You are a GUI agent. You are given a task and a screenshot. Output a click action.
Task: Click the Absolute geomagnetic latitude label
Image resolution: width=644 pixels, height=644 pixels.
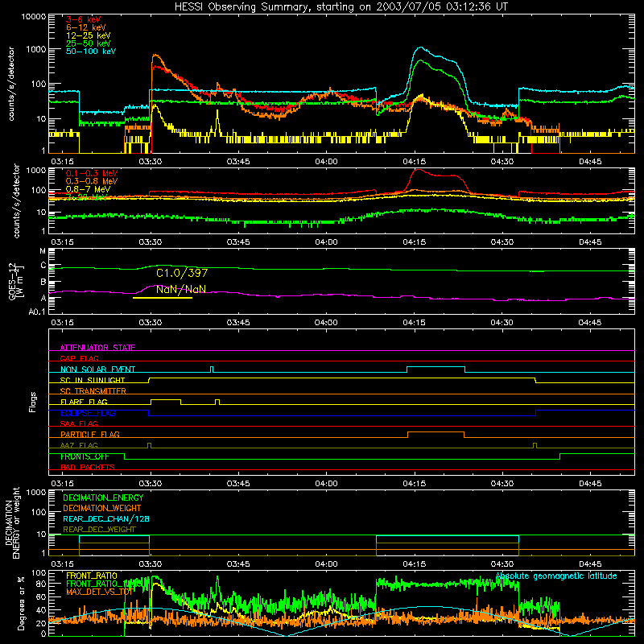click(x=556, y=576)
